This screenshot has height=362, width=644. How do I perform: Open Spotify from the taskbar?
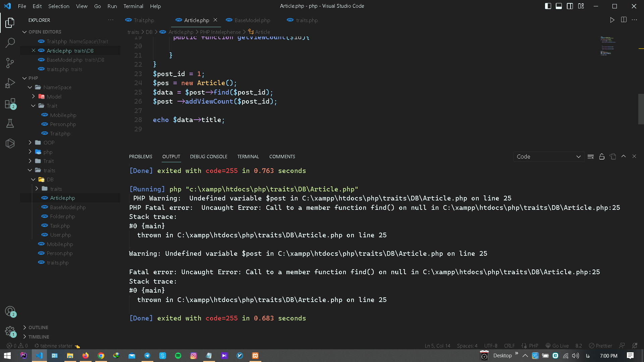click(x=178, y=356)
